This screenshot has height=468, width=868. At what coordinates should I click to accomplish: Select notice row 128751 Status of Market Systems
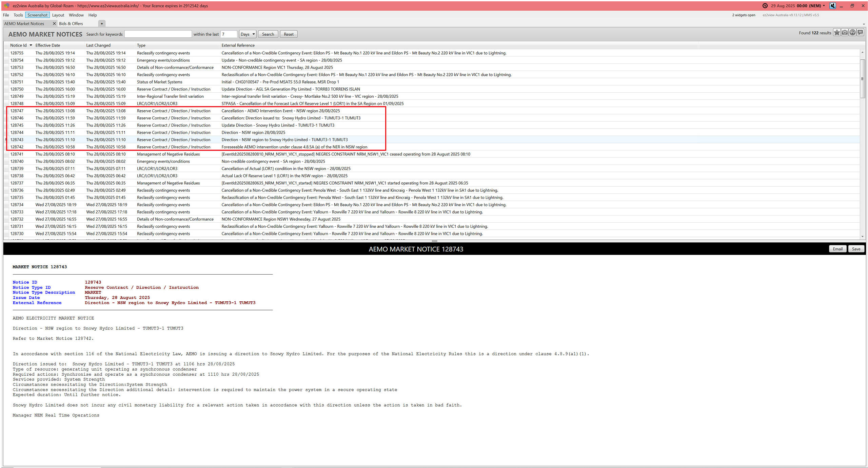pyautogui.click(x=432, y=82)
